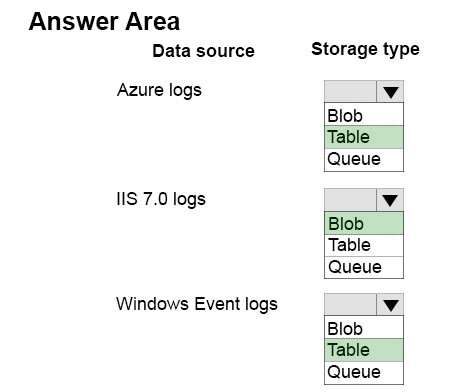
Task: Open the IIS 7.0 logs dropdown arrow
Action: [390, 200]
